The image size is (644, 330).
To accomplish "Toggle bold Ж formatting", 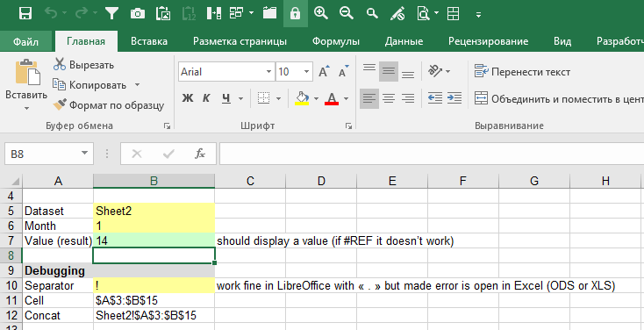I will 187,98.
